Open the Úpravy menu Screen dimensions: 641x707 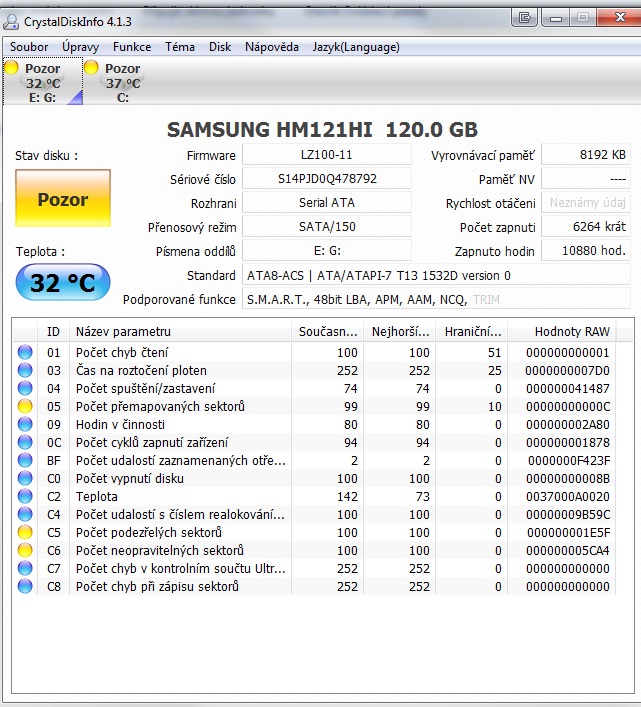tap(80, 47)
